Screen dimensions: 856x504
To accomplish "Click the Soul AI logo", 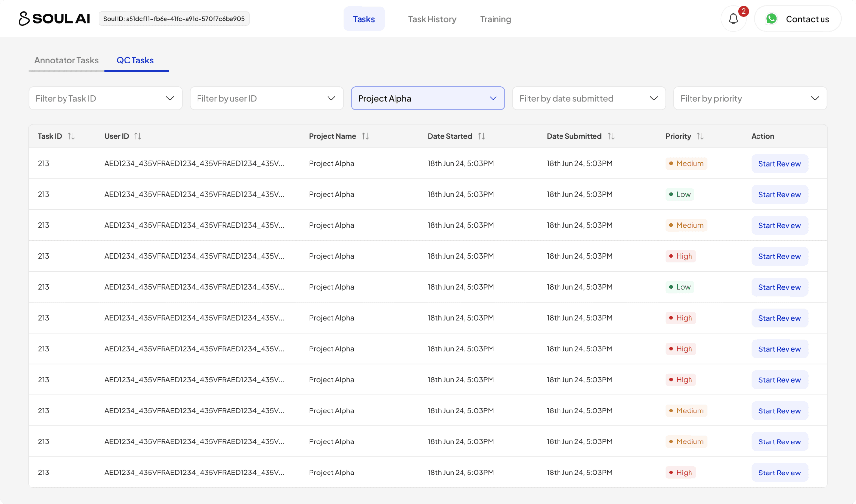I will (54, 19).
